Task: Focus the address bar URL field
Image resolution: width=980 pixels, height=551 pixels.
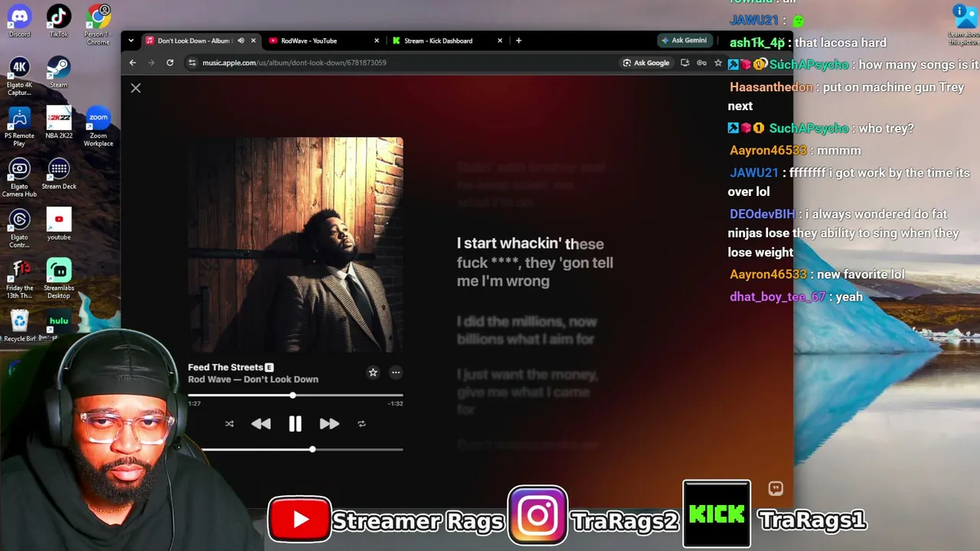Action: pos(406,63)
